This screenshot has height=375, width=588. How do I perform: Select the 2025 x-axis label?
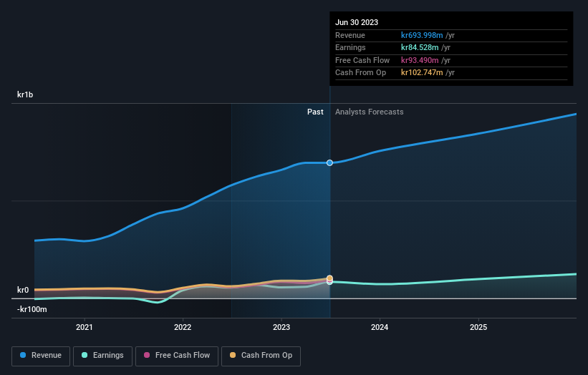(478, 327)
